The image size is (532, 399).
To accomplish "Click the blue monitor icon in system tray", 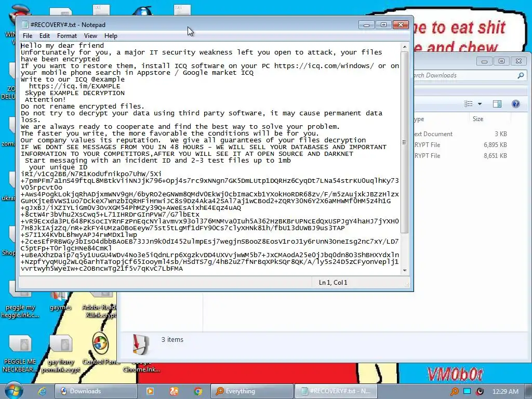I will tap(467, 391).
